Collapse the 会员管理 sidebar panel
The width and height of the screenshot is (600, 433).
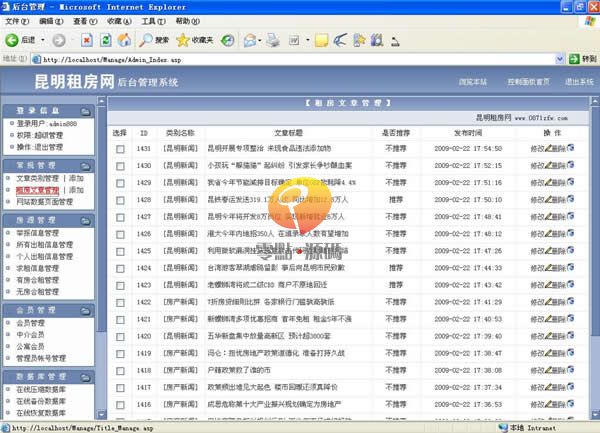[x=85, y=311]
